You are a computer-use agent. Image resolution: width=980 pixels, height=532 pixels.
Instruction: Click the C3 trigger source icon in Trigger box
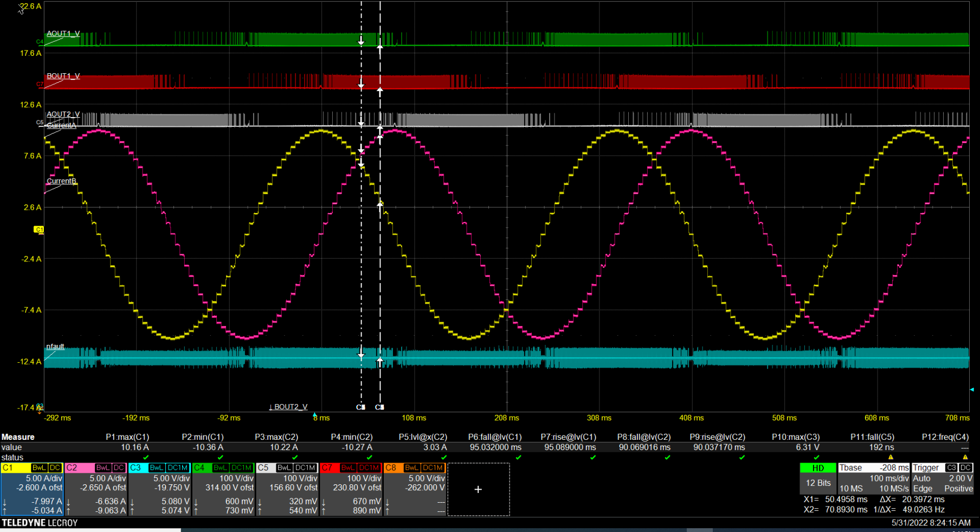click(951, 467)
